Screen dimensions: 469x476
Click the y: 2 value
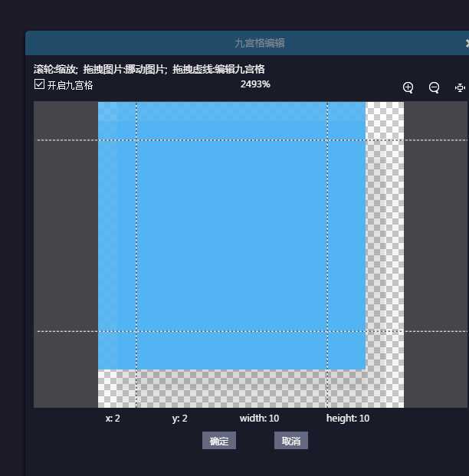pos(180,419)
